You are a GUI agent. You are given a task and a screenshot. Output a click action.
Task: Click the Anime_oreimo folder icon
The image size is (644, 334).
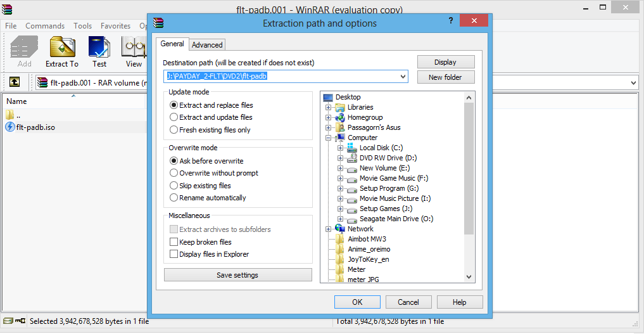click(x=339, y=249)
